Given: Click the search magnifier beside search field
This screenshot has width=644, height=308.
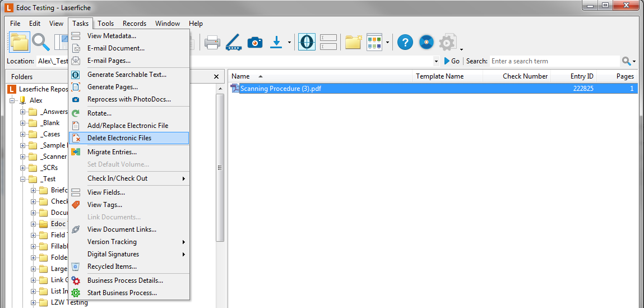Looking at the screenshot, I should [626, 61].
